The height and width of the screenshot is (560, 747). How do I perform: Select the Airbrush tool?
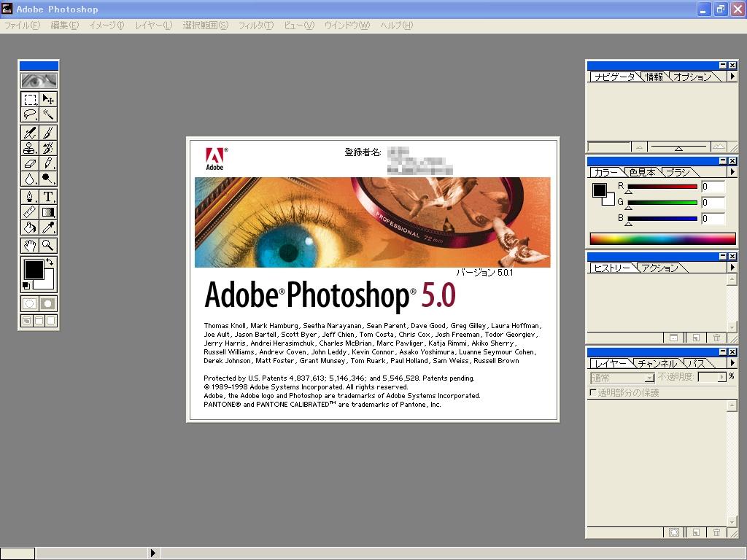29,133
